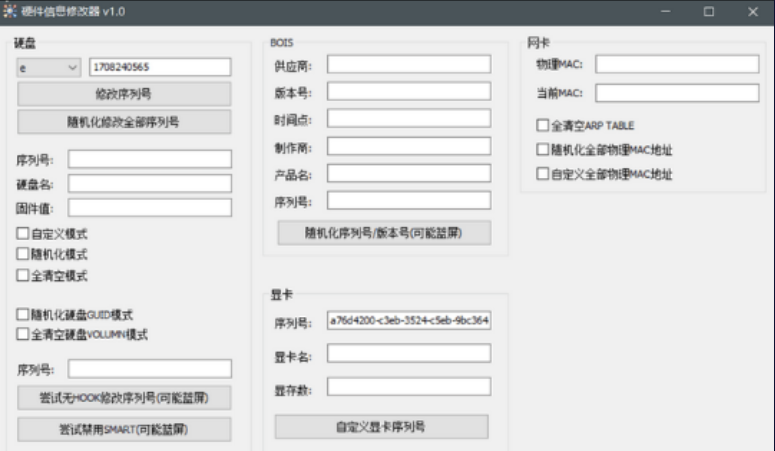775x451 pixels.
Task: Enable 随机化硬盘GUID模式 checkbox
Action: point(23,314)
